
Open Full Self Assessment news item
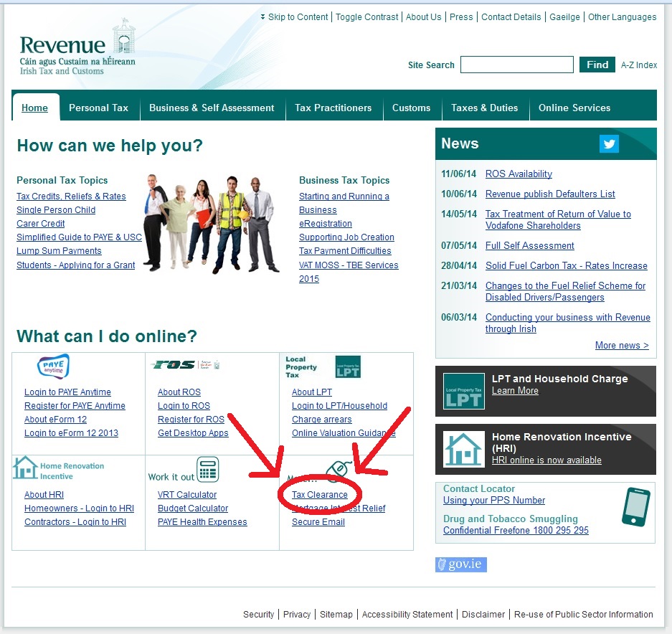click(x=529, y=245)
